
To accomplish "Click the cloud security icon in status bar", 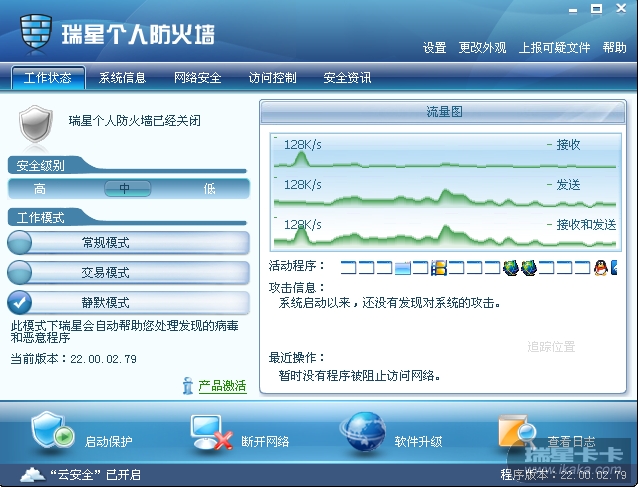I will point(33,475).
